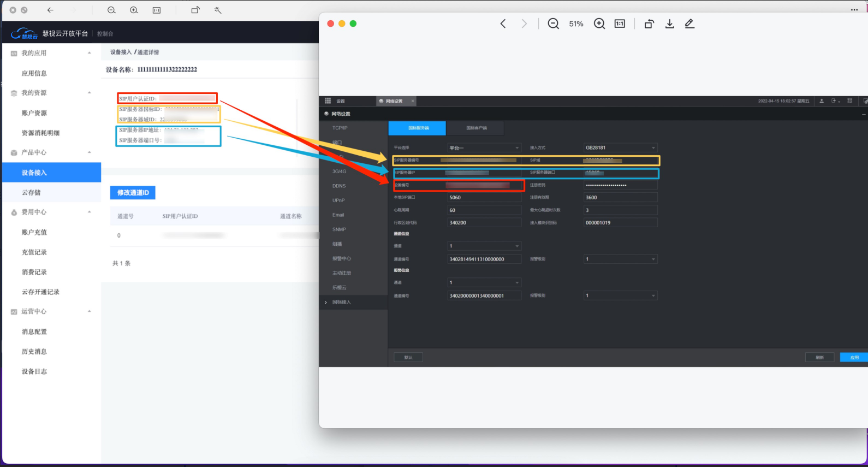Image resolution: width=868 pixels, height=467 pixels.
Task: Collapse the 我的应用 sidebar section
Action: [89, 53]
